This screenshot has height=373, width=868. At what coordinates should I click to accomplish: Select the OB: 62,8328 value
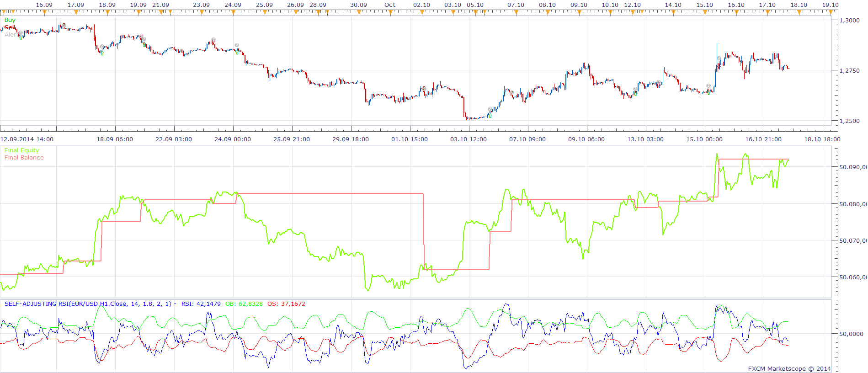(x=244, y=304)
